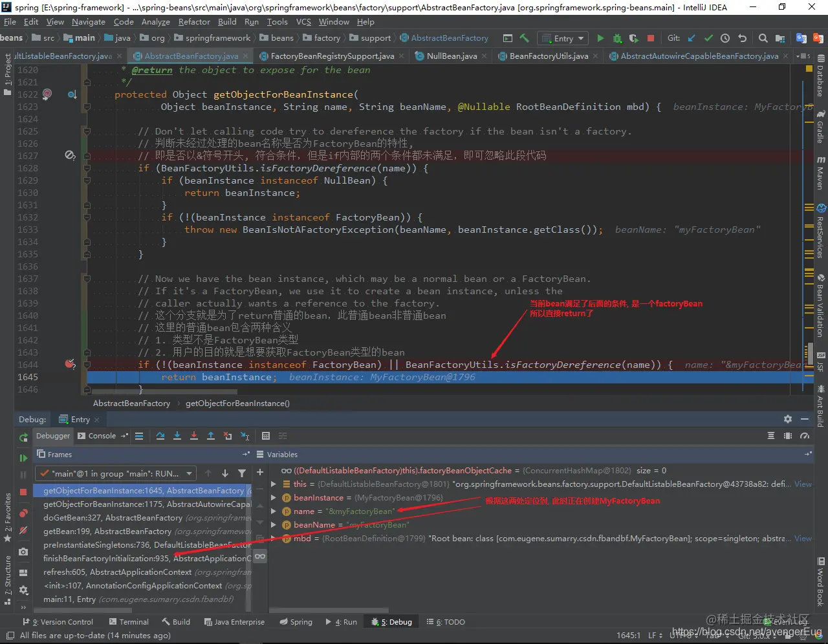
Task: Open the main thread selector dropdown
Action: point(115,473)
